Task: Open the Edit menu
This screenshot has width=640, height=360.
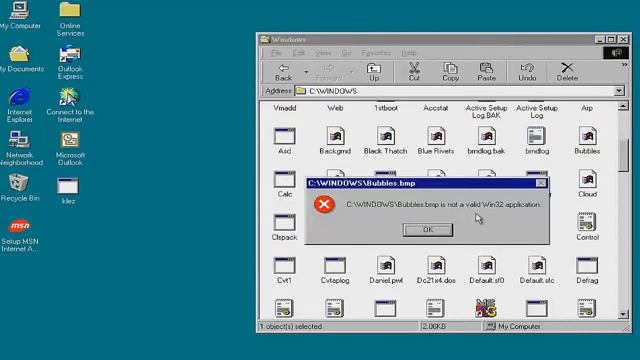Action: click(x=298, y=53)
